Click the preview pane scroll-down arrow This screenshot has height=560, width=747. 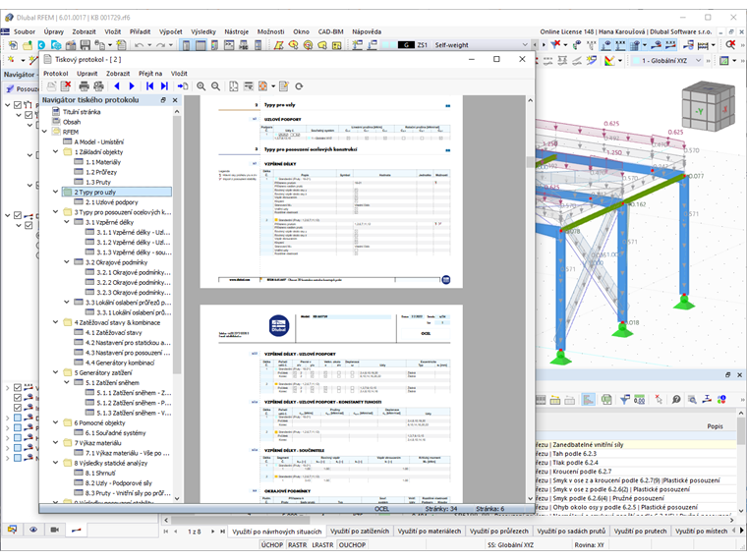point(530,498)
